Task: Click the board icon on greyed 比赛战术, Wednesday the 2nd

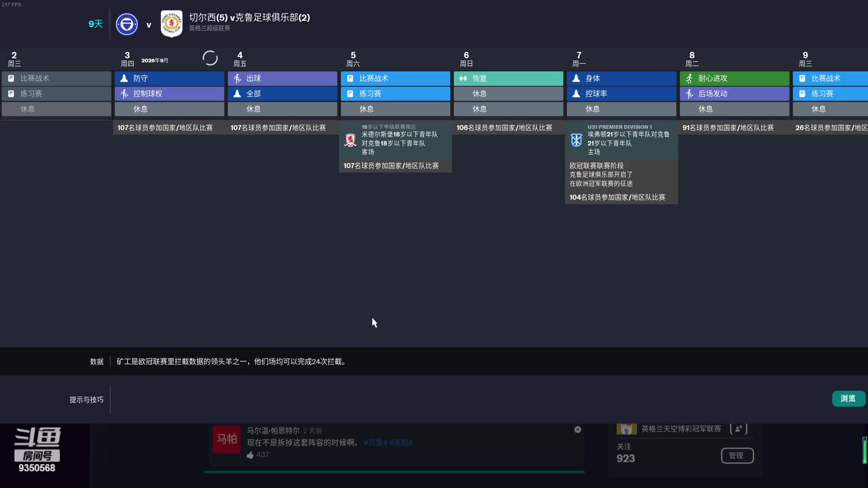Action: tap(11, 78)
